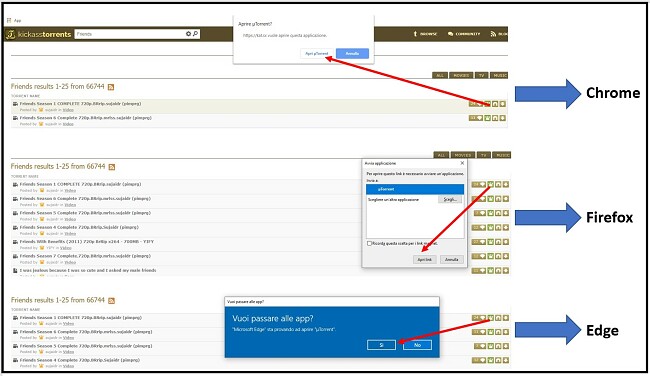The width and height of the screenshot is (650, 376).
Task: Open the comments badge for Friends Season 6 in Chrome section
Action: 476,118
